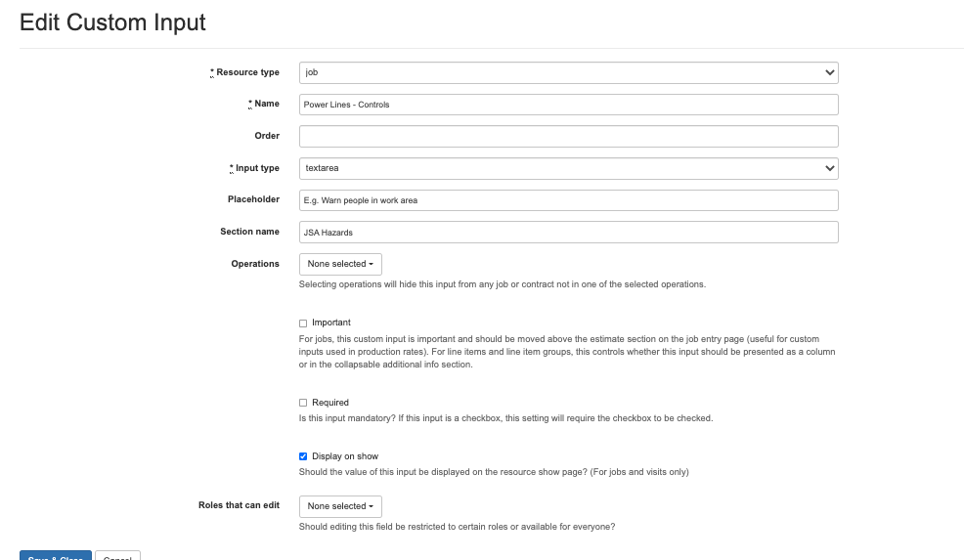Click the Section name field label
The image size is (964, 560).
(x=249, y=232)
